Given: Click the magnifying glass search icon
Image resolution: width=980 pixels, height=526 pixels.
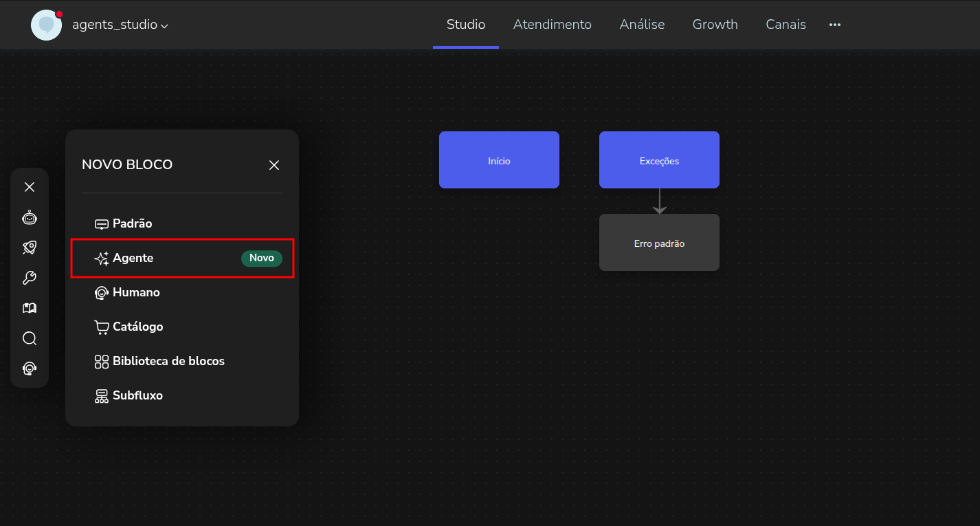Looking at the screenshot, I should pos(30,338).
